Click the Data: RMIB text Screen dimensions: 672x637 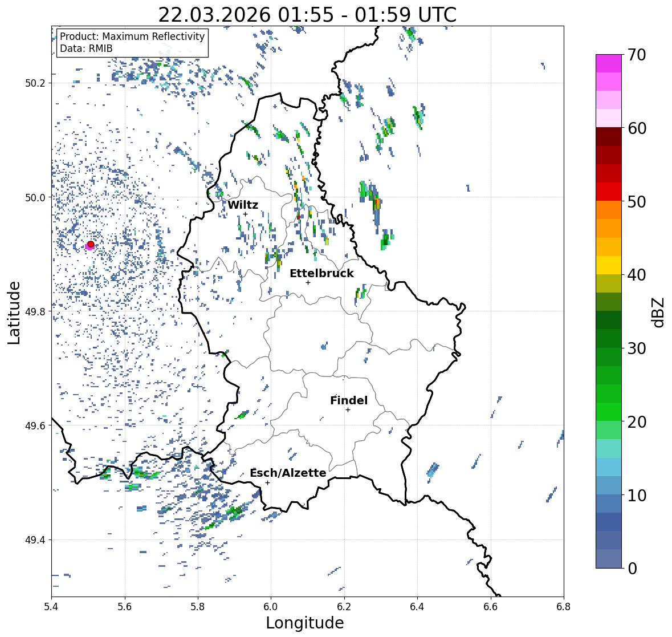coord(86,48)
